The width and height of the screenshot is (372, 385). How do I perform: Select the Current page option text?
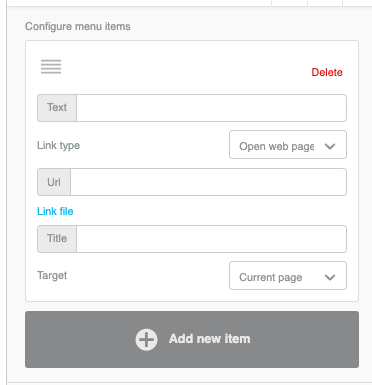pyautogui.click(x=271, y=278)
